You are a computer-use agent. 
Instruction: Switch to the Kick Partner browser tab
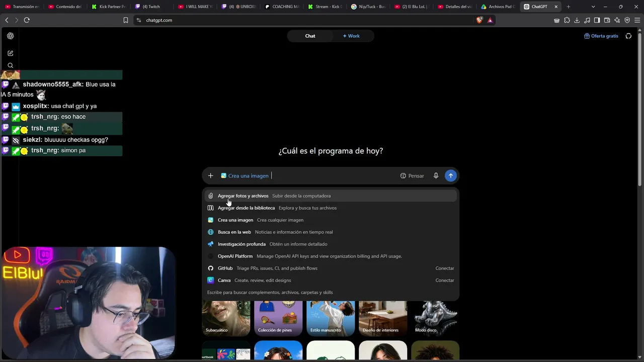(x=109, y=7)
